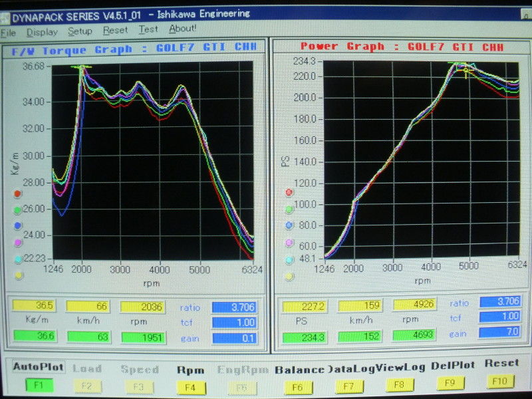
Task: Click the yellow 2036 rpm value
Action: 142,307
